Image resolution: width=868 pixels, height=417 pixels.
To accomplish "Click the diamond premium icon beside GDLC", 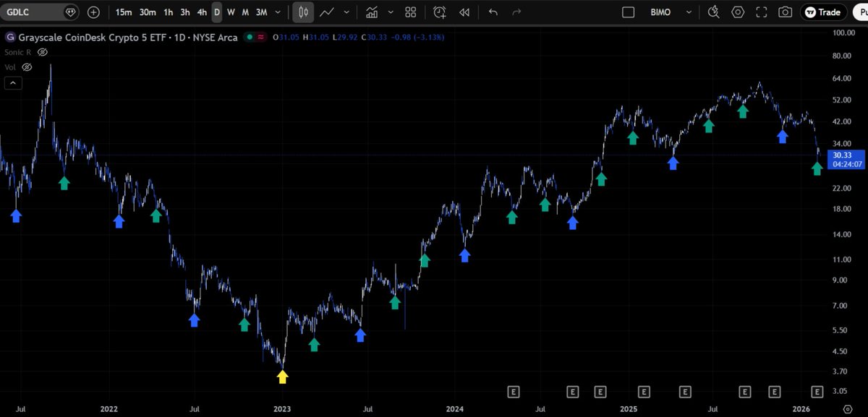I will [x=69, y=12].
